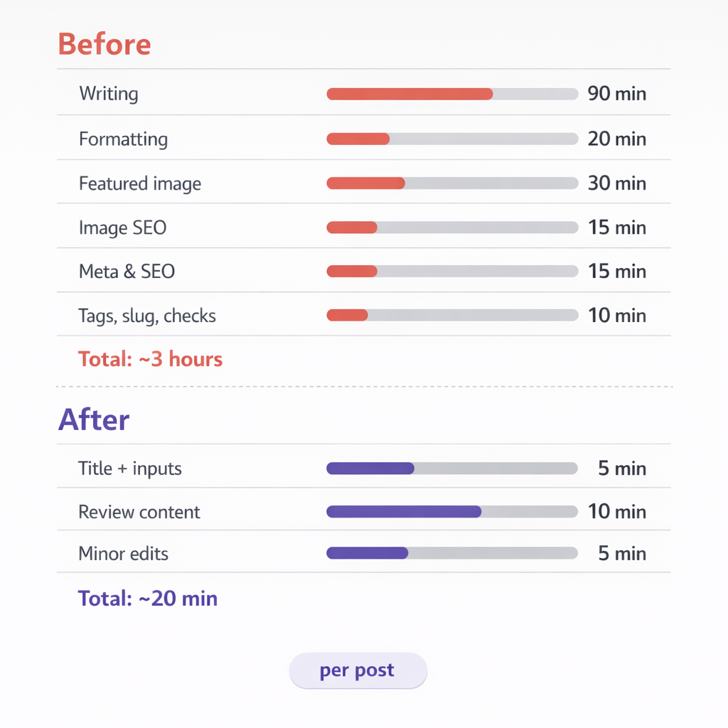728x728 pixels.
Task: Click the "Total: ~20 min" text
Action: click(148, 599)
